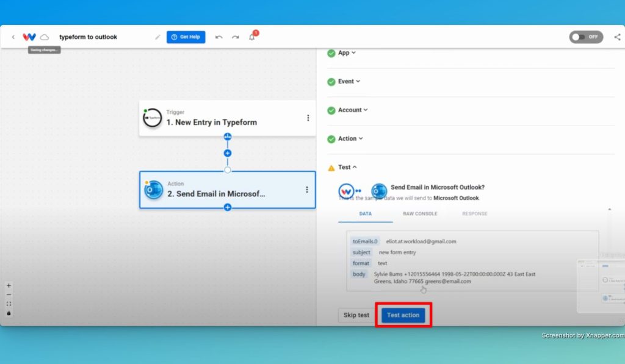Open notifications bell
This screenshot has width=625, height=364.
(x=252, y=37)
